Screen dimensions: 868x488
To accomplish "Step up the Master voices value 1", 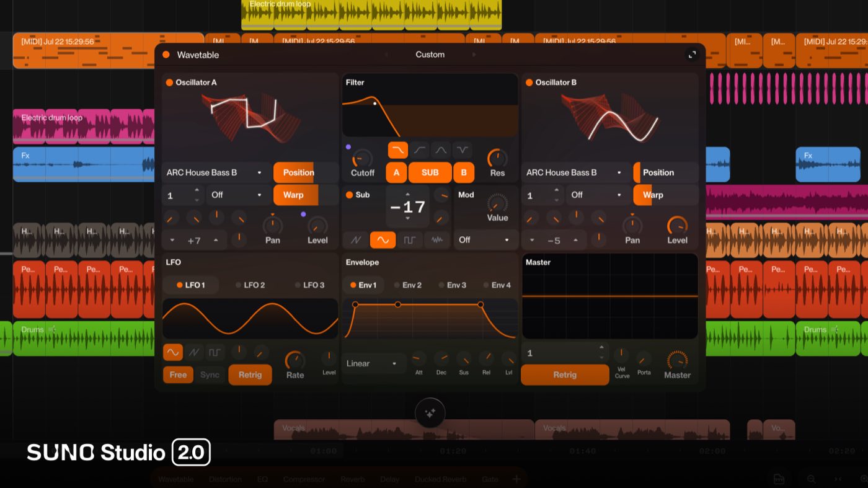I will (x=601, y=348).
